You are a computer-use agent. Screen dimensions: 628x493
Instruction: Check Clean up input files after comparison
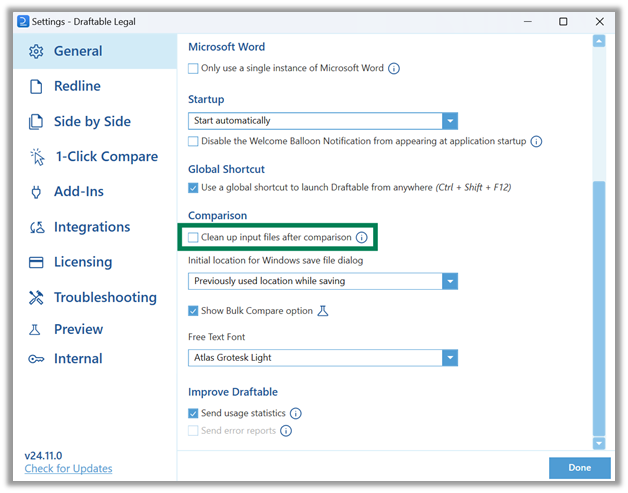click(193, 237)
